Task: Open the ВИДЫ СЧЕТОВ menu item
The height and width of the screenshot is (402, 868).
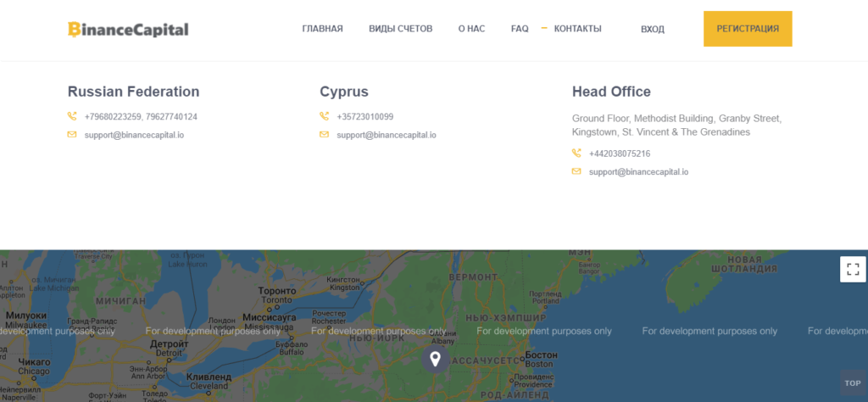Action: (400, 29)
